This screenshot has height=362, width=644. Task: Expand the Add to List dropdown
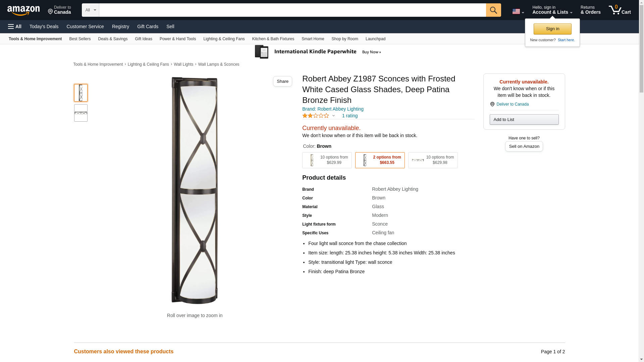pos(524,120)
